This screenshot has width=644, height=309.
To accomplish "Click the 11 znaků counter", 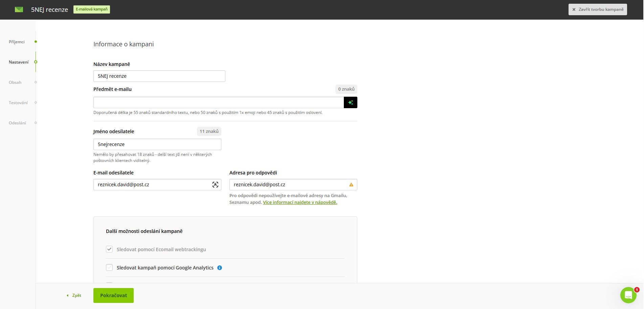I will tap(209, 132).
